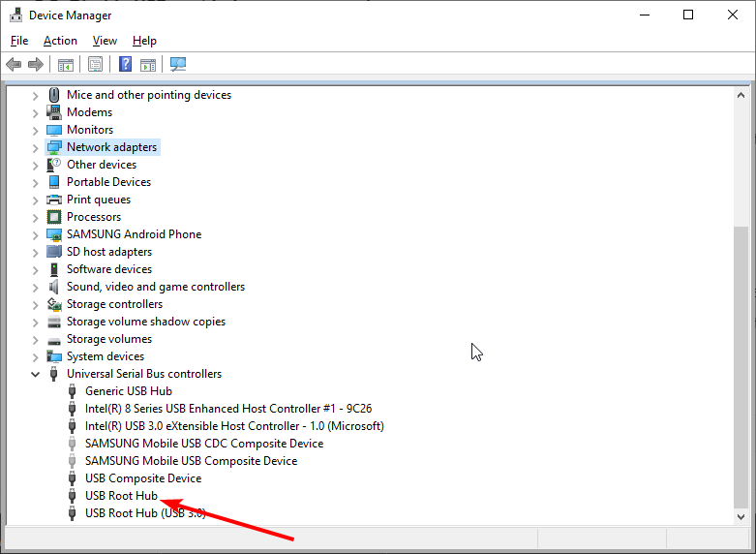Click the Print queues printer icon

click(54, 200)
